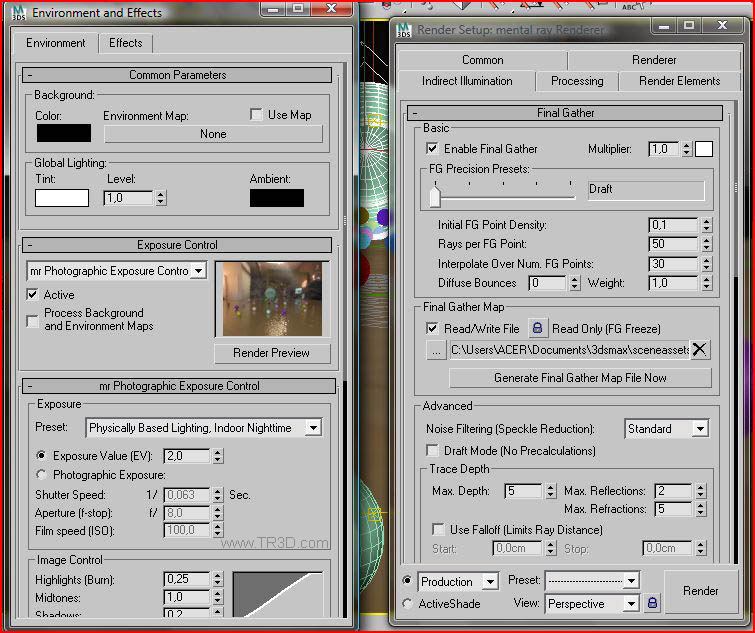
Task: Select the Exposure Value (EV) radio button
Action: coord(41,455)
